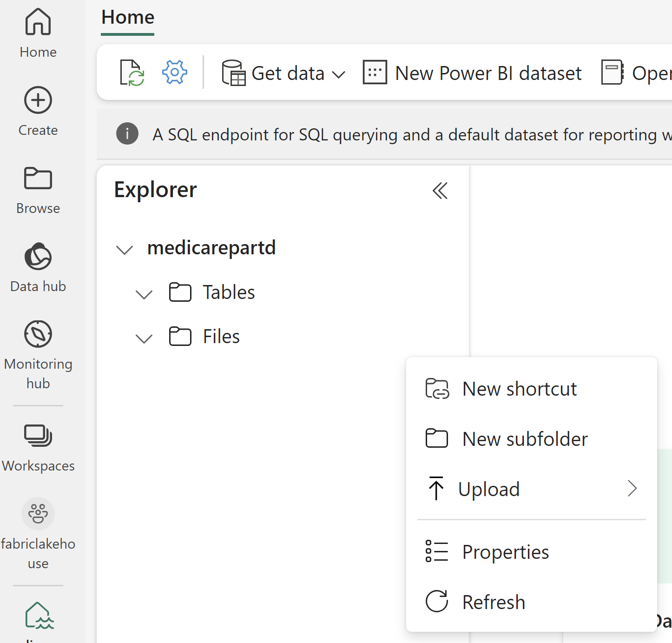
Task: Go to Home in the left sidebar
Action: (x=38, y=33)
